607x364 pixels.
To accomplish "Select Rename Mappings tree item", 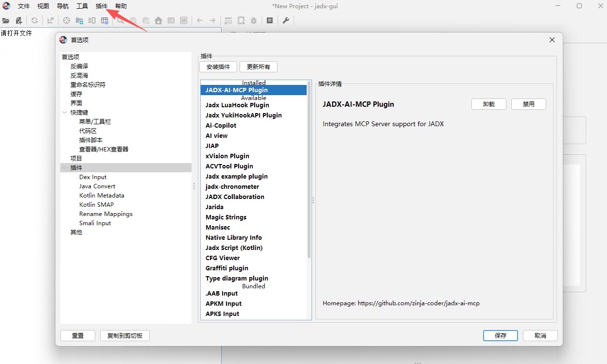I will tap(106, 214).
